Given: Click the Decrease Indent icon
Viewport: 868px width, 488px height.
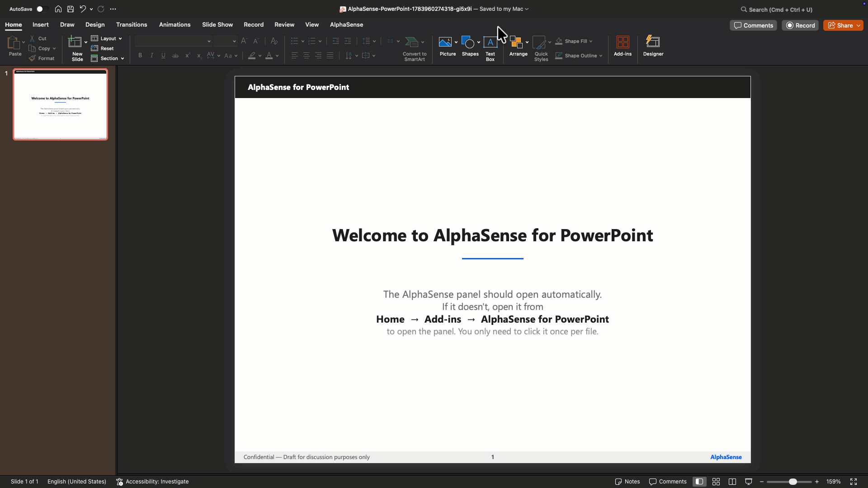Looking at the screenshot, I should 336,41.
